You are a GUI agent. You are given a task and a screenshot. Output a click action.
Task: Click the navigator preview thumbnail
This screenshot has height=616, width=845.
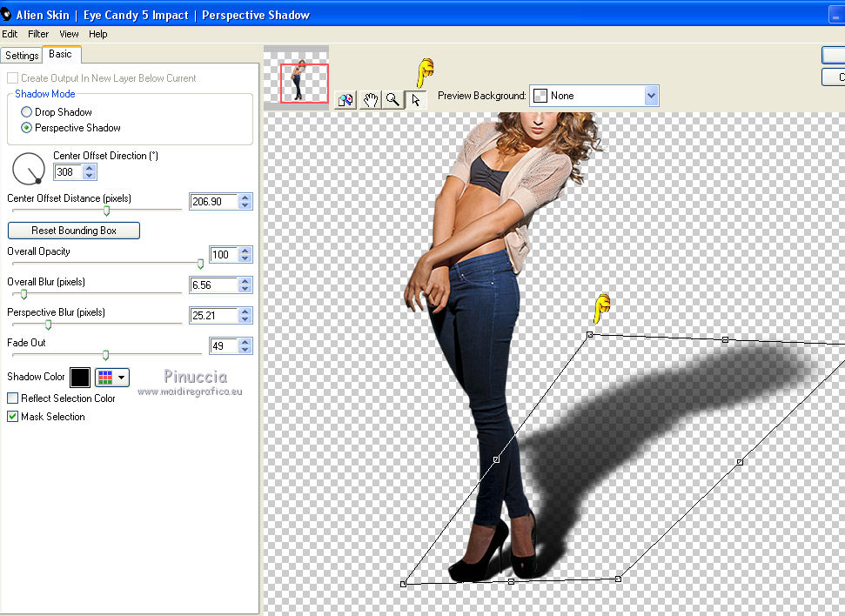(296, 78)
